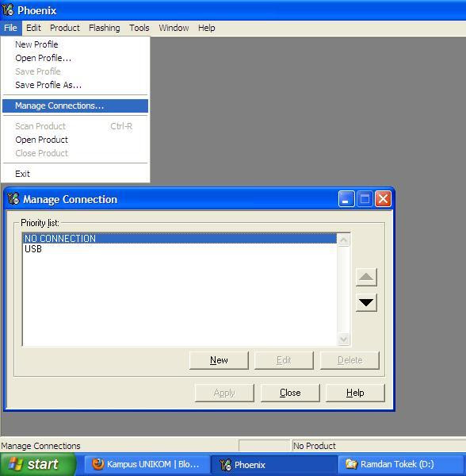Click the Phoenix icon in main title bar
Screen dimensions: 466x476
(x=8, y=10)
